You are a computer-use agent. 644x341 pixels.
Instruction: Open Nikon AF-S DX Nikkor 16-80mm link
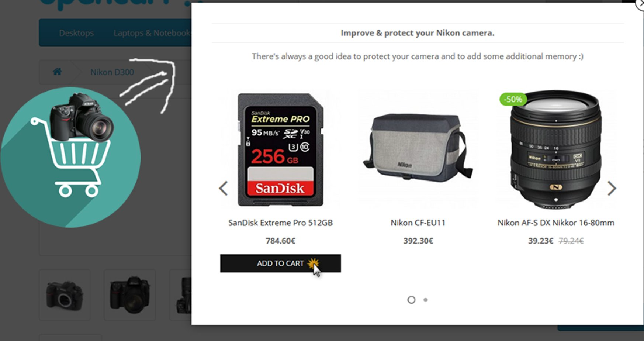[x=556, y=223]
